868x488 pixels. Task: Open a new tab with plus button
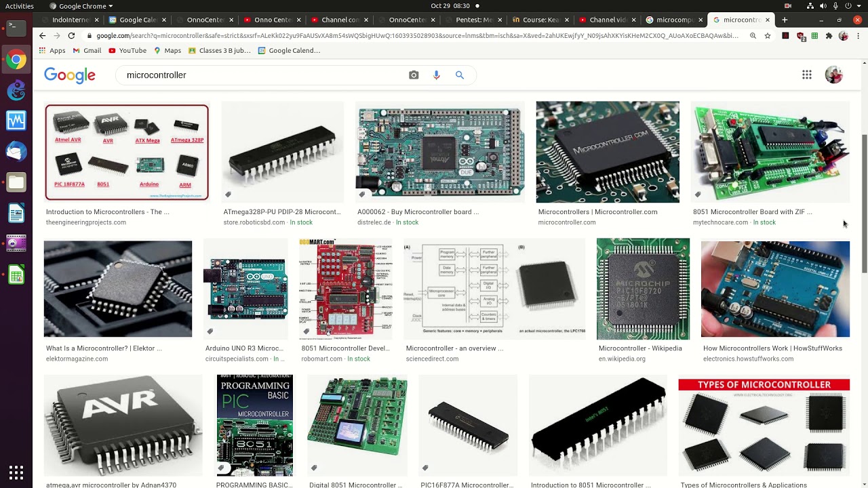coord(785,20)
